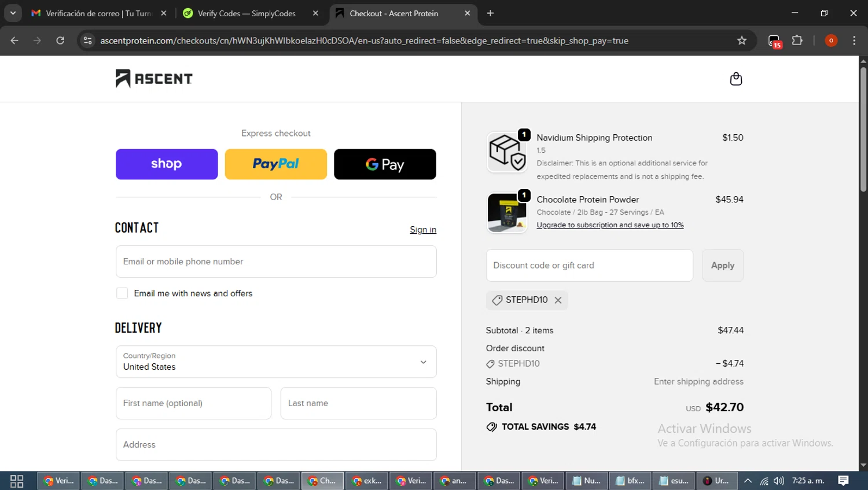
Task: Open the Windows notification center icon
Action: click(x=844, y=481)
